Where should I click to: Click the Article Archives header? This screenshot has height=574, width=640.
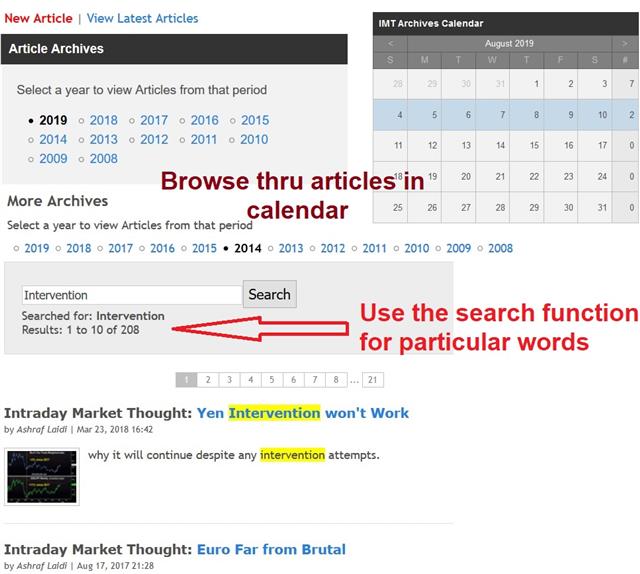click(x=174, y=49)
